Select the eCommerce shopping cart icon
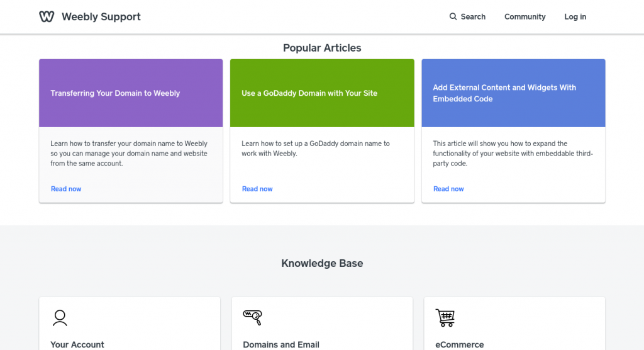This screenshot has height=350, width=644. (445, 317)
